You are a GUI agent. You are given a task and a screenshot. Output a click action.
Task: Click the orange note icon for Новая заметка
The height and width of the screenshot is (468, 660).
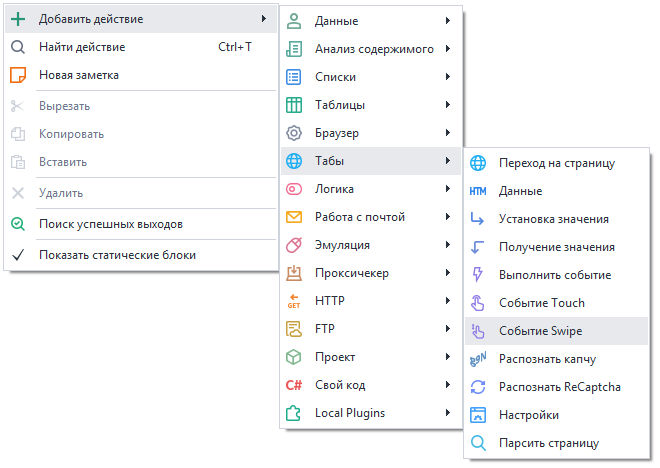[18, 75]
